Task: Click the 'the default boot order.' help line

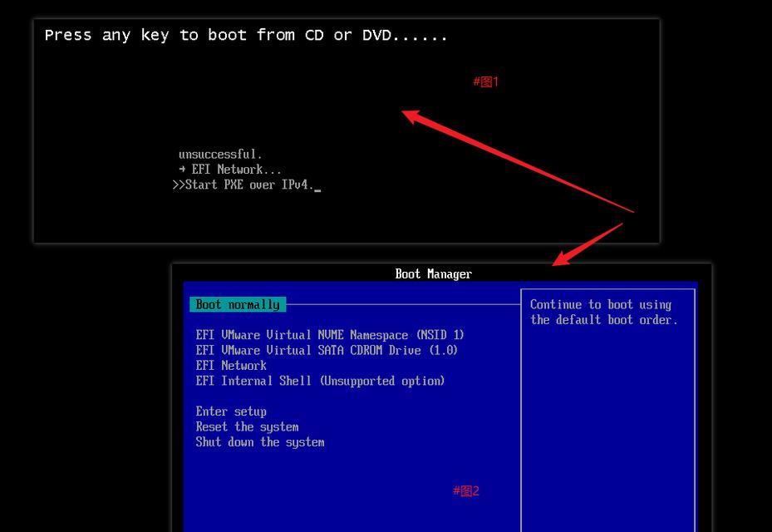Action: pyautogui.click(x=604, y=320)
